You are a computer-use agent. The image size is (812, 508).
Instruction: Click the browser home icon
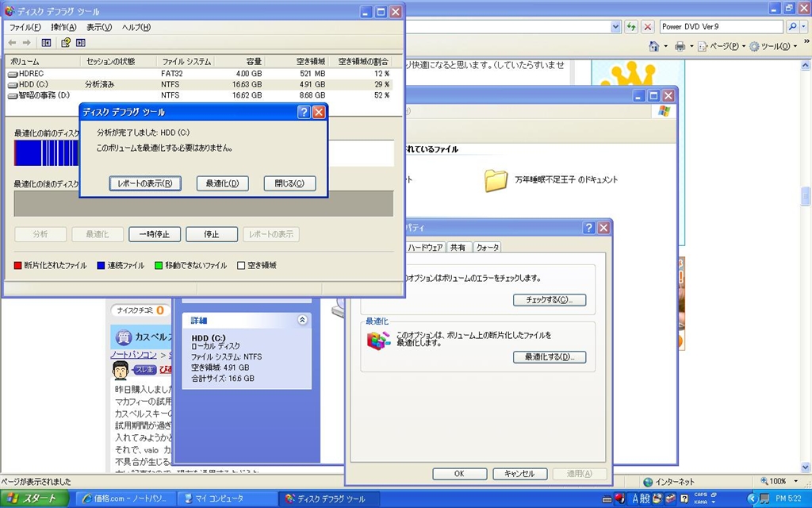coord(654,46)
